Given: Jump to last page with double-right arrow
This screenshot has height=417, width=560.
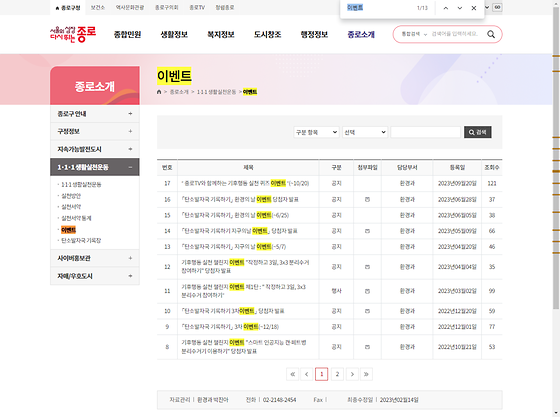Looking at the screenshot, I should tap(366, 374).
